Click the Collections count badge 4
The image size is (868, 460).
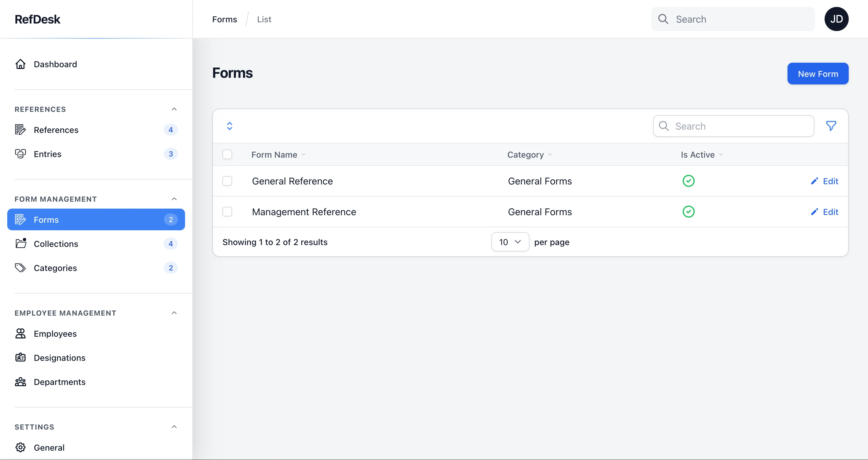point(171,244)
